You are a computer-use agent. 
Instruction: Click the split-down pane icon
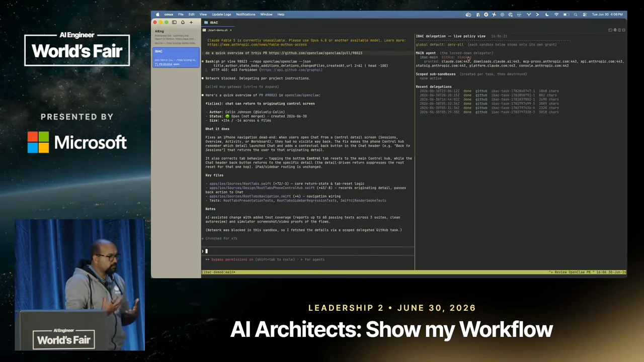[x=623, y=30]
